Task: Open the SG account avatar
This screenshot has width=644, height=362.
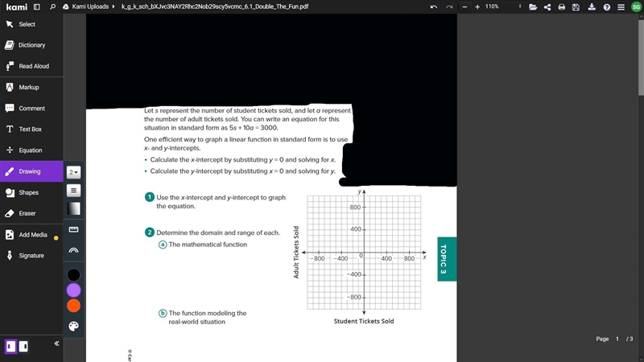Action: tap(636, 6)
